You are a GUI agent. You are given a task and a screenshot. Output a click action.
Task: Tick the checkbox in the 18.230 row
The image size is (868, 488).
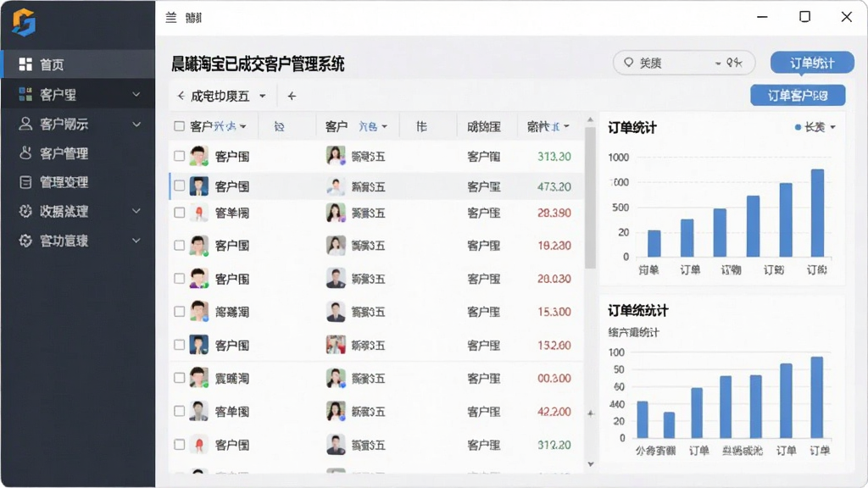pos(179,245)
